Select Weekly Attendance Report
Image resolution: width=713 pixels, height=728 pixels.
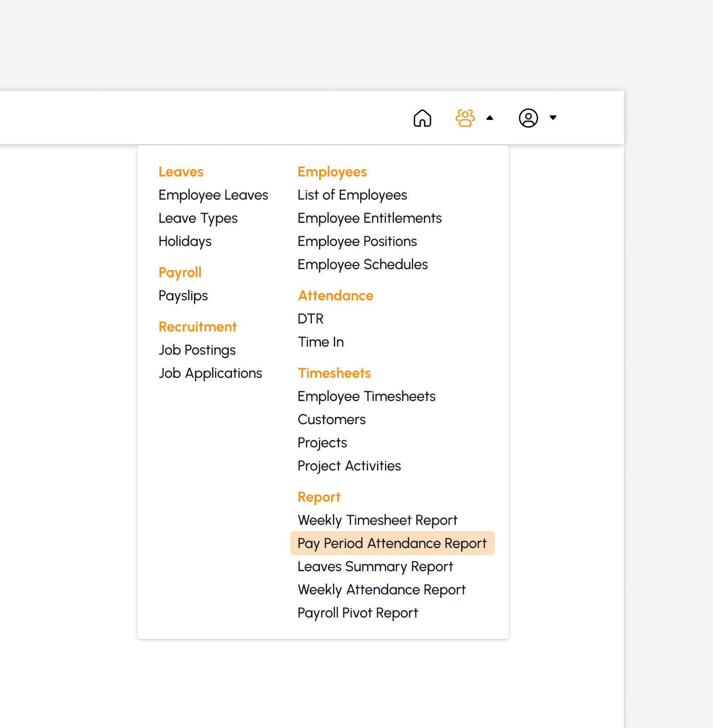pyautogui.click(x=381, y=590)
